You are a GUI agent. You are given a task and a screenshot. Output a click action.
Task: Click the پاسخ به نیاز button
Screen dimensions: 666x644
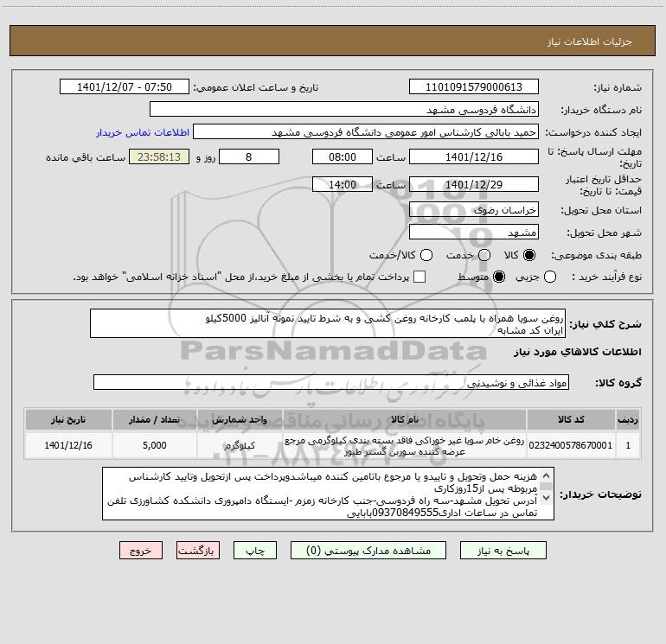(503, 551)
